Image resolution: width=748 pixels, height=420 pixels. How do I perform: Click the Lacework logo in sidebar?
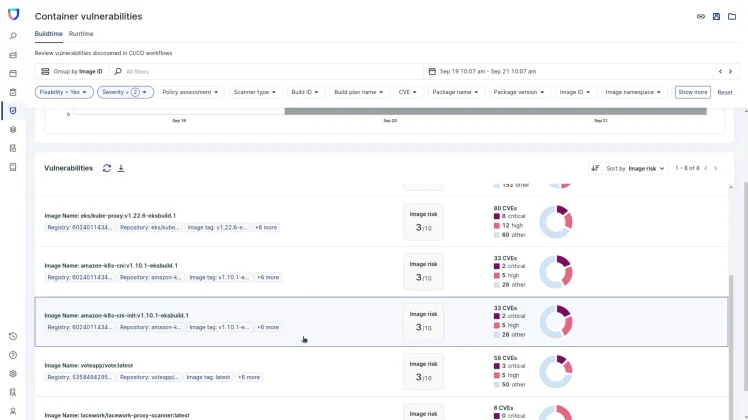[13, 14]
